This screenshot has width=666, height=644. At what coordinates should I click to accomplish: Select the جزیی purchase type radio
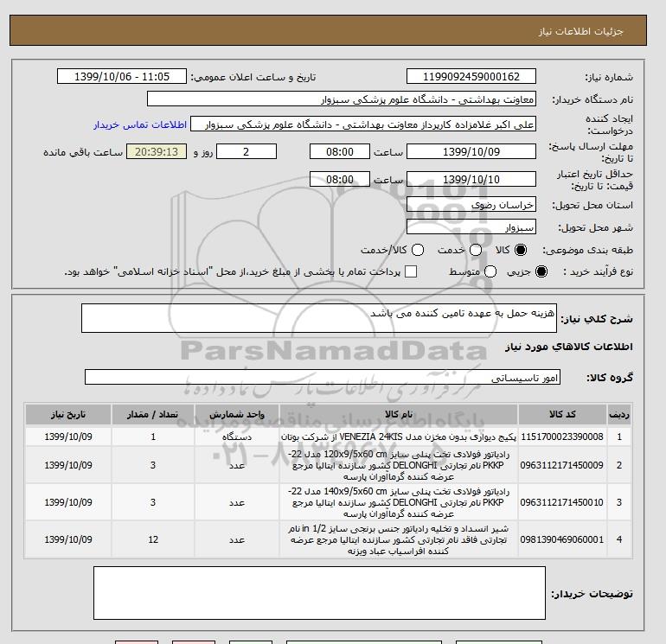(x=541, y=271)
